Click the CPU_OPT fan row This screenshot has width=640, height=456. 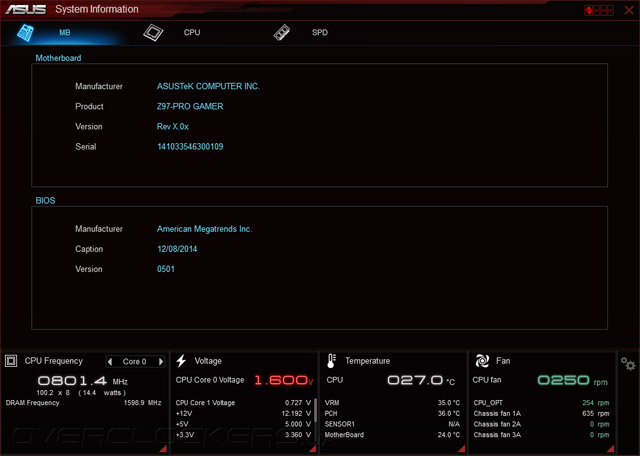click(x=541, y=403)
